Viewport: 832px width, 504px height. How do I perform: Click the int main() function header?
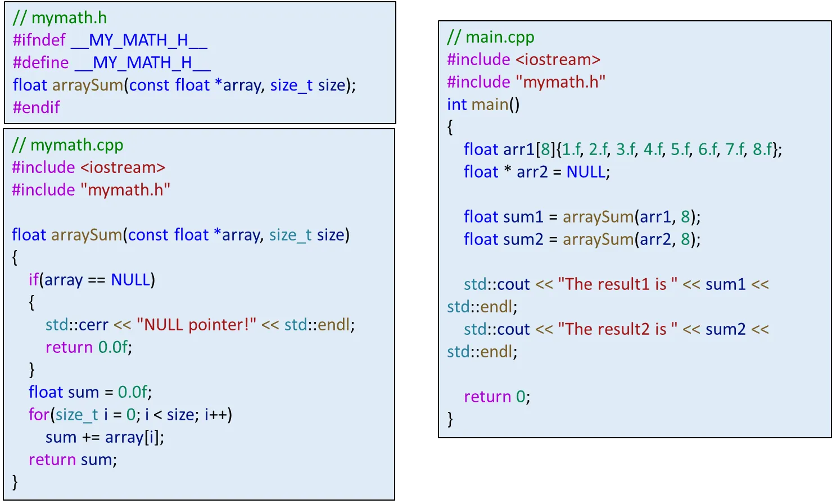(483, 105)
